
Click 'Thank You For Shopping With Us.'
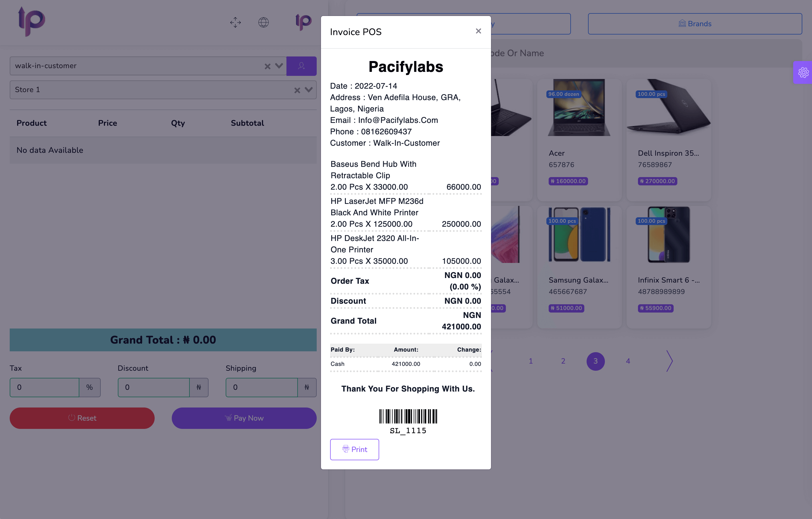pos(408,389)
